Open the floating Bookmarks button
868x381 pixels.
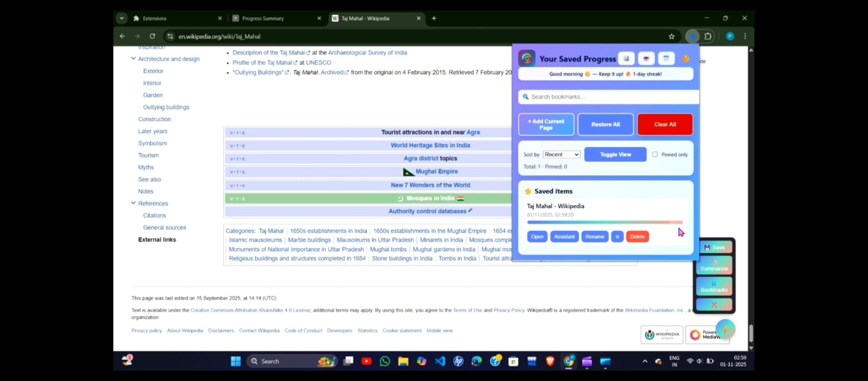[x=714, y=287]
